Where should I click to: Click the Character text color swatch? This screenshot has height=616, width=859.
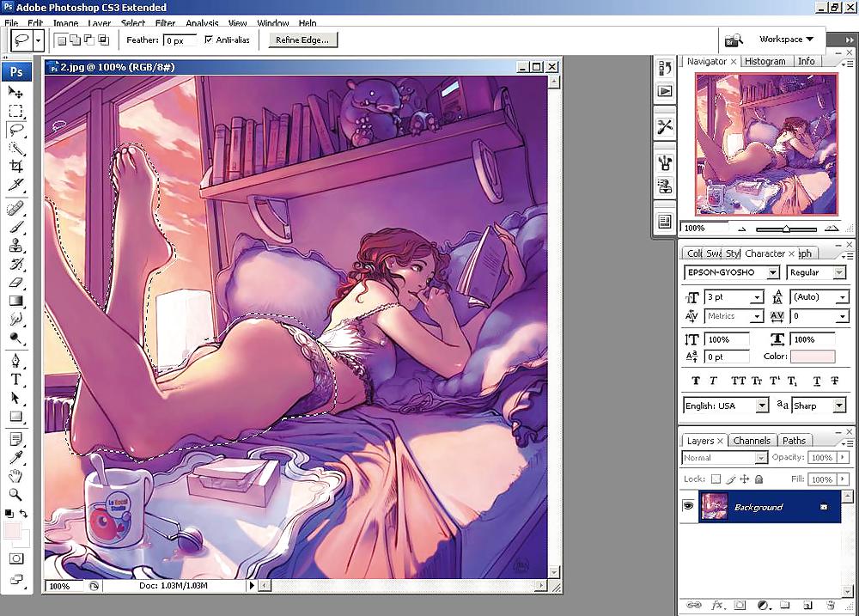pyautogui.click(x=813, y=357)
